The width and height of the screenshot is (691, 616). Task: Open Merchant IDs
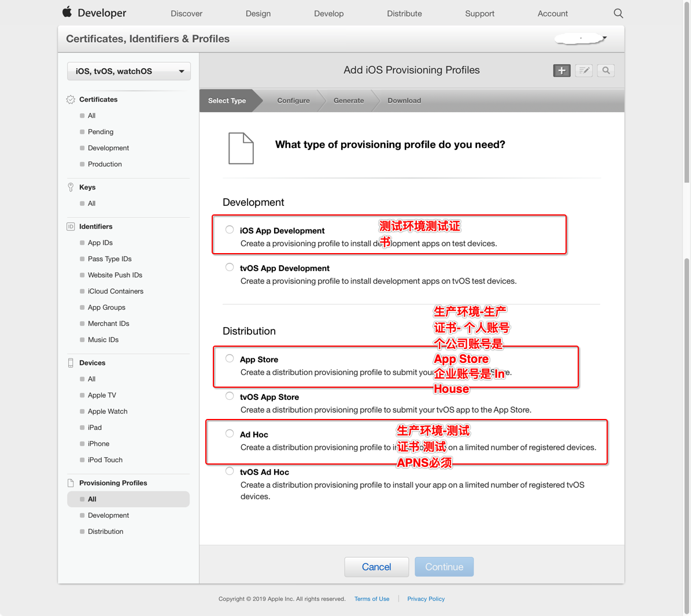[x=108, y=324]
